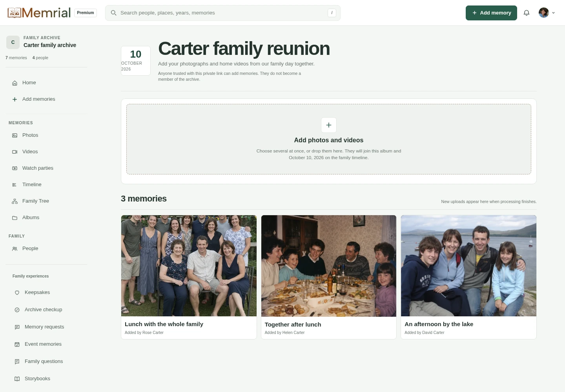
Task: Click 'Added by David Carter' text
Action: coord(425,332)
